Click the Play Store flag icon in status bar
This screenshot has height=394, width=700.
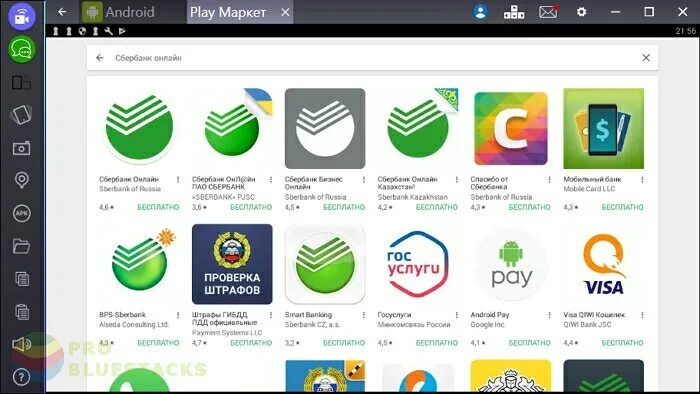coord(122,31)
